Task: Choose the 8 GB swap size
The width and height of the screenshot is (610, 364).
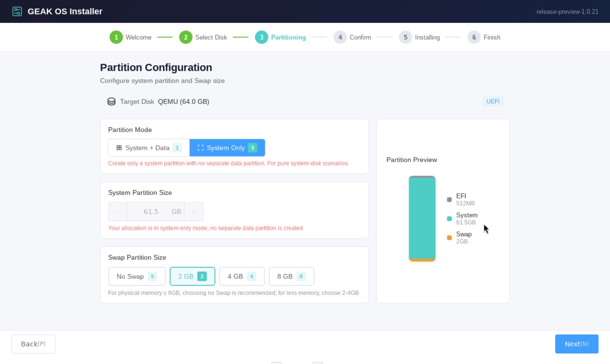Action: point(292,276)
